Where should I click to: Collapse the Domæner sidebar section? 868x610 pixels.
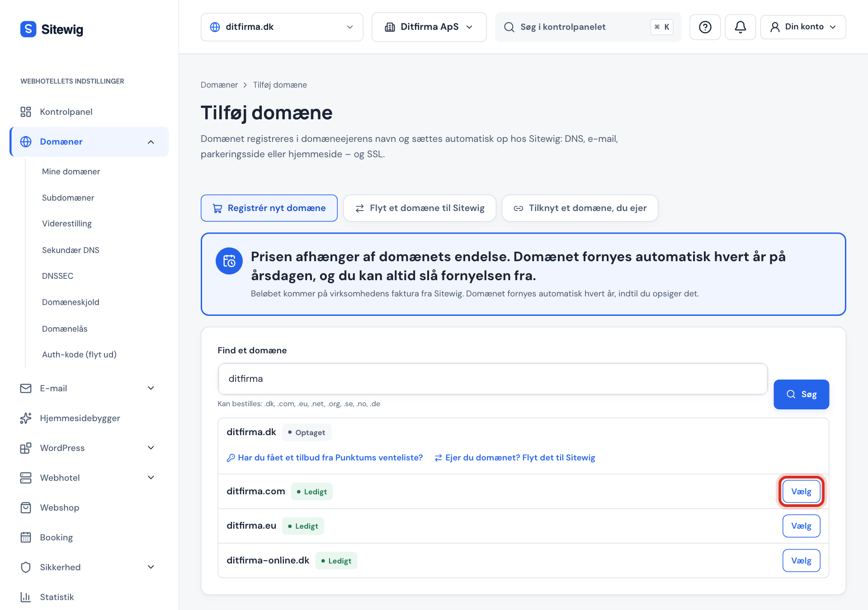click(151, 142)
